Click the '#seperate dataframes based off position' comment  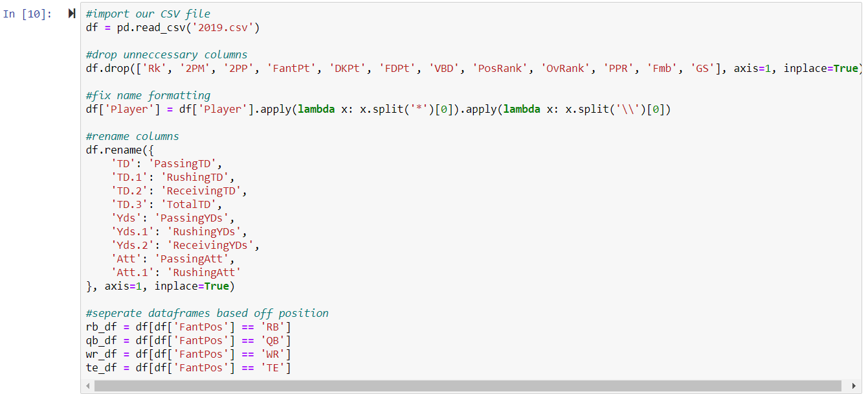click(x=207, y=313)
